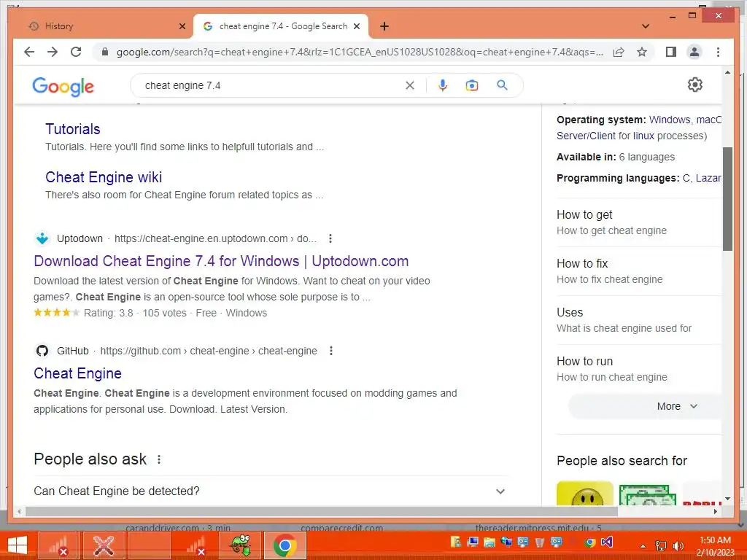747x560 pixels.
Task: Open Windows Start button
Action: [x=18, y=545]
